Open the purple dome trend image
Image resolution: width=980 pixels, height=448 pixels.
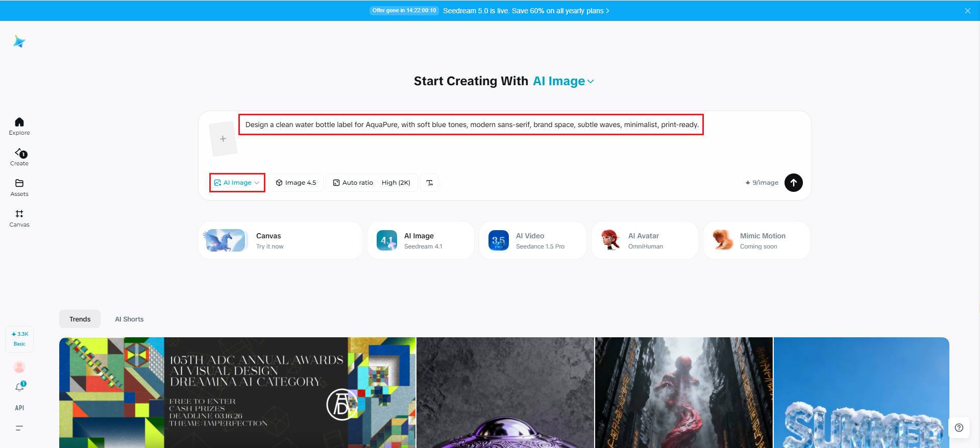(505, 392)
